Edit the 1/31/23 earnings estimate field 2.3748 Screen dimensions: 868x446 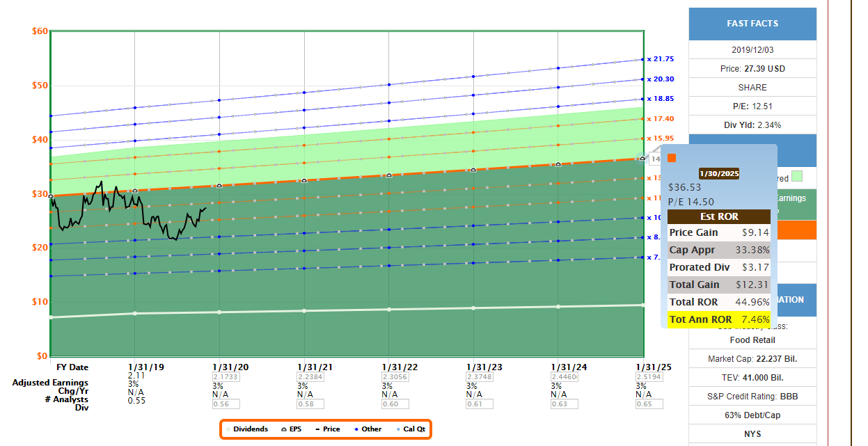[x=481, y=376]
